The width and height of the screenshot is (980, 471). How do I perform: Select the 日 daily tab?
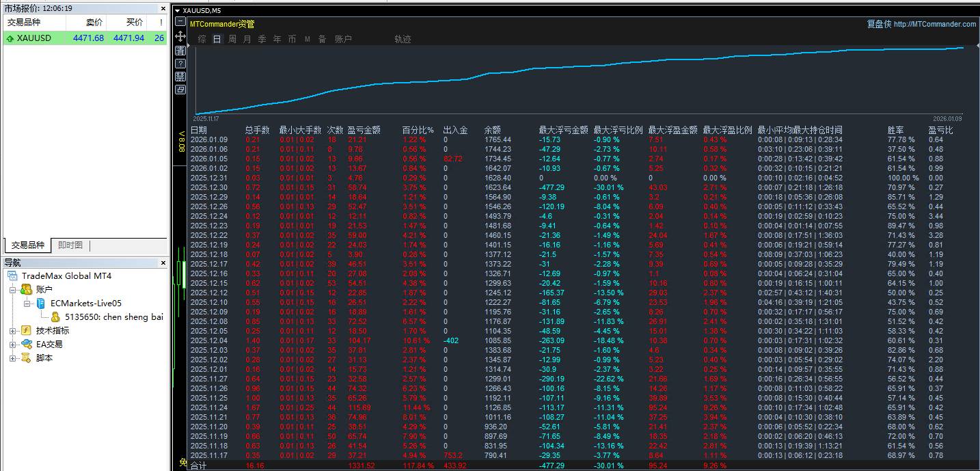coord(217,40)
